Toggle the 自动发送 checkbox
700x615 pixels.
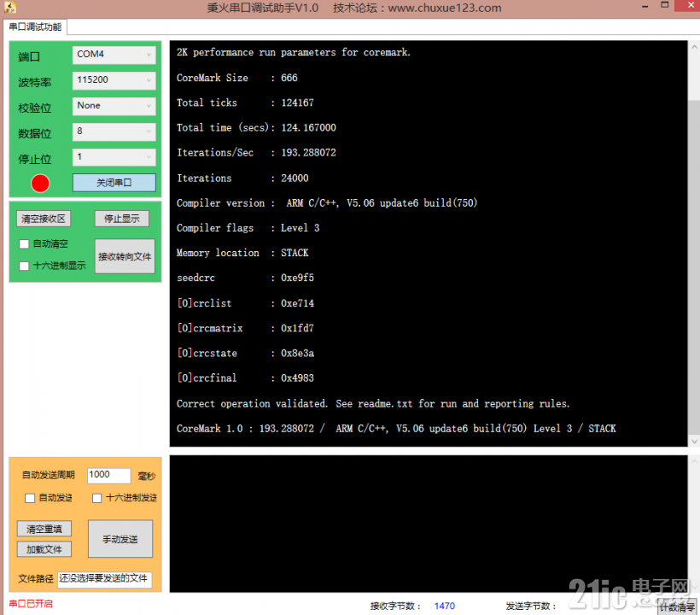coord(30,498)
